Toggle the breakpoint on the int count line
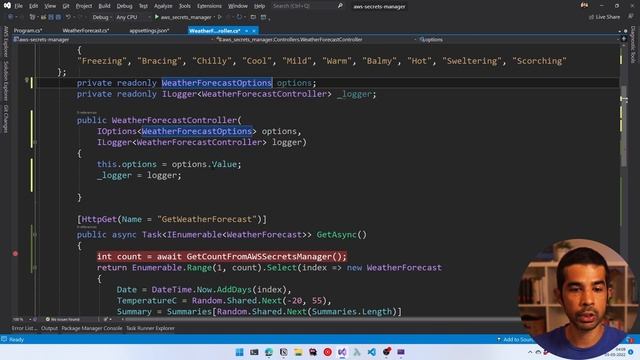Image resolution: width=640 pixels, height=360 pixels. point(15,254)
